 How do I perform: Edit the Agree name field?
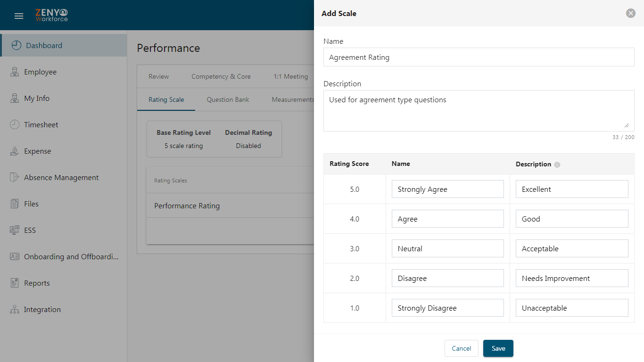point(448,219)
